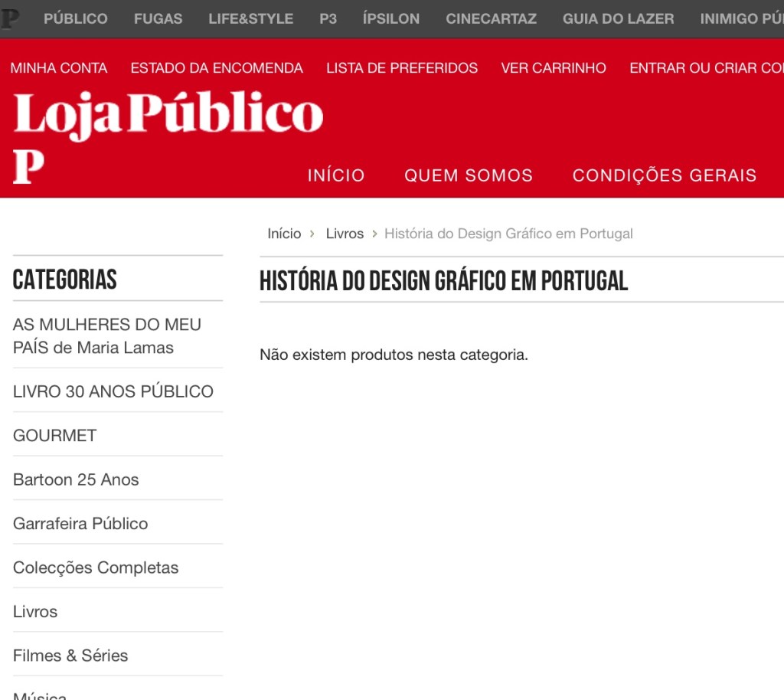
Task: Open the Quem Somos tab
Action: coord(469,175)
